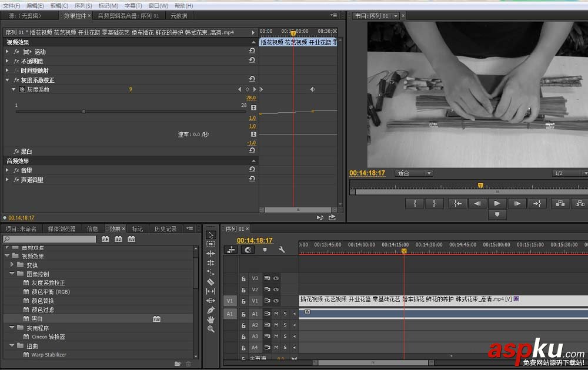Collapse the 图像控制 effects folder
The height and width of the screenshot is (370, 588).
12,274
